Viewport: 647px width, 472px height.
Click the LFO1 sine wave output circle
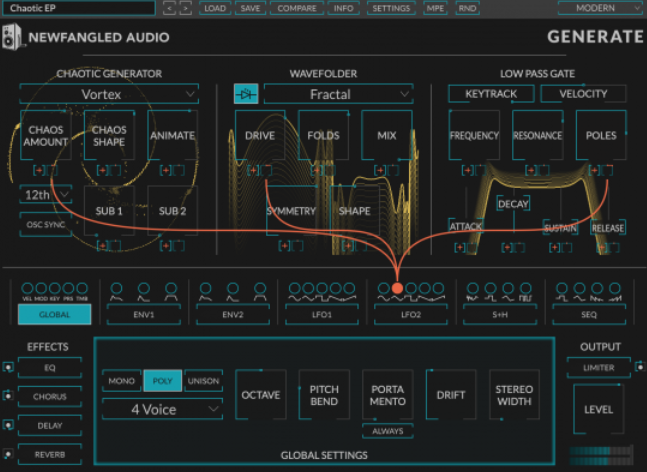click(295, 288)
